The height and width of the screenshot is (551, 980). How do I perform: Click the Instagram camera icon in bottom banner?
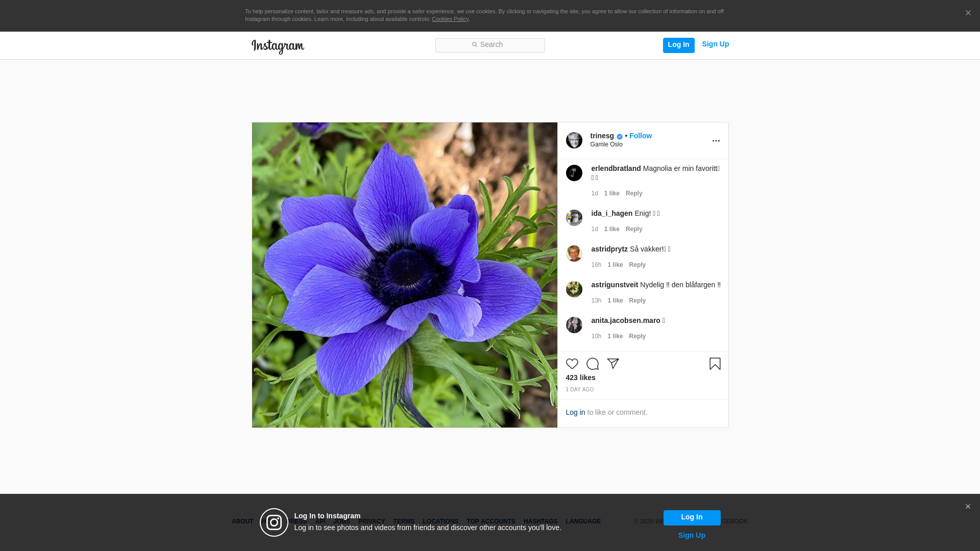click(274, 522)
